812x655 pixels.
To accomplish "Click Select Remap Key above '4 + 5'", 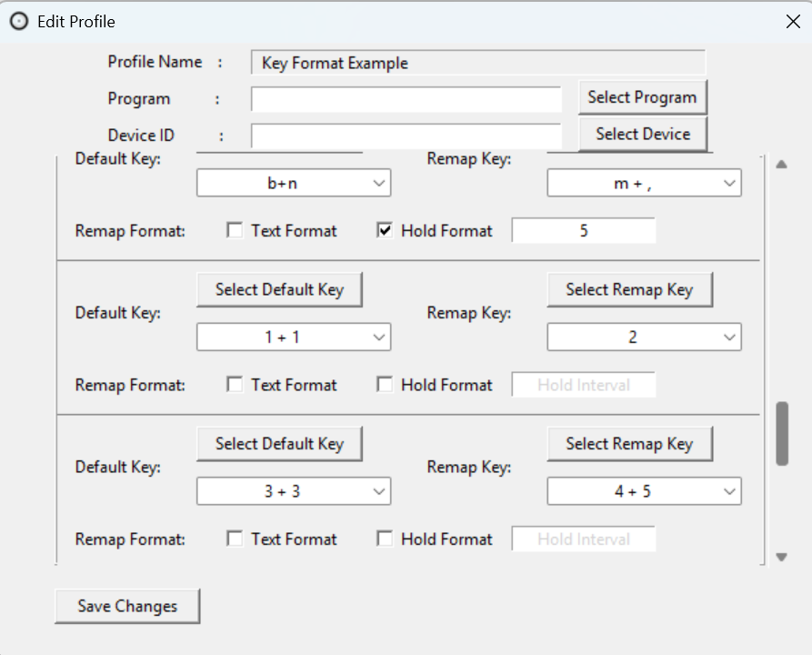I will 630,444.
